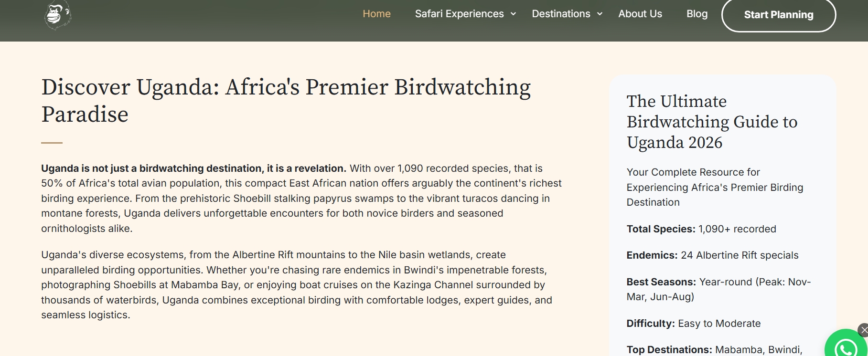The height and width of the screenshot is (356, 868).
Task: Click the "Ultimate Birdwatching Guide" sidebar title
Action: [712, 122]
